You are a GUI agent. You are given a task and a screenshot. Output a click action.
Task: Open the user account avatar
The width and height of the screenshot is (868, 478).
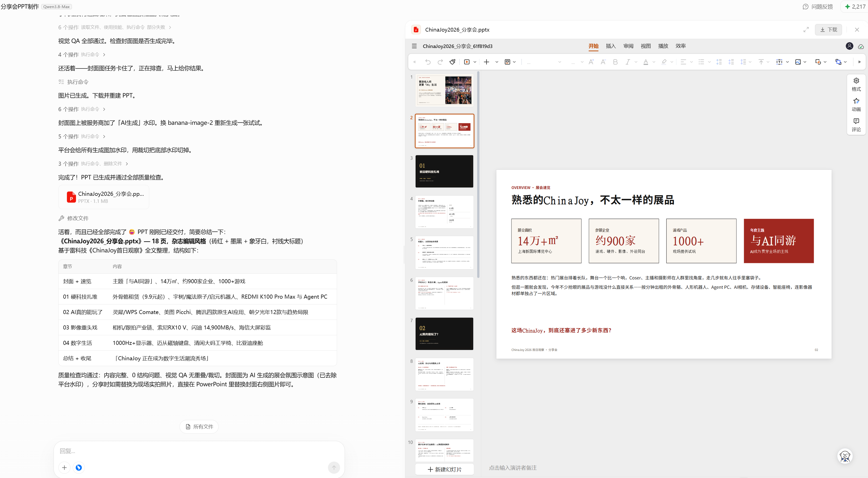point(850,46)
